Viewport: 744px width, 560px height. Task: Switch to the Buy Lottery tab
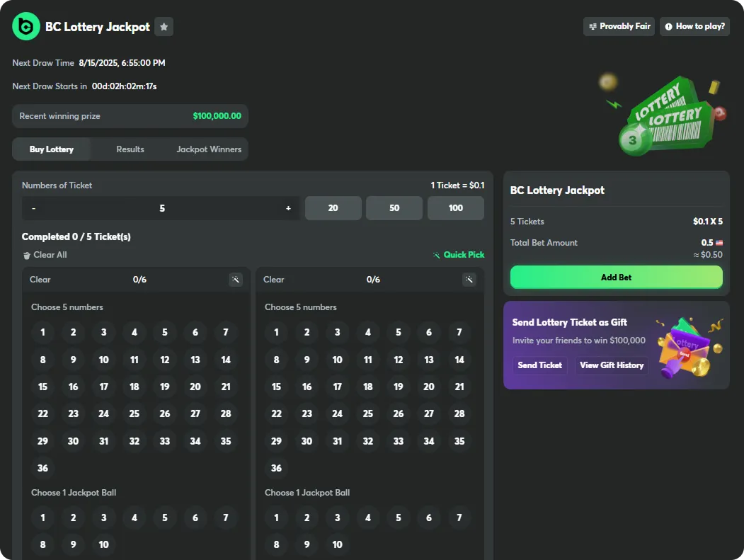[52, 149]
